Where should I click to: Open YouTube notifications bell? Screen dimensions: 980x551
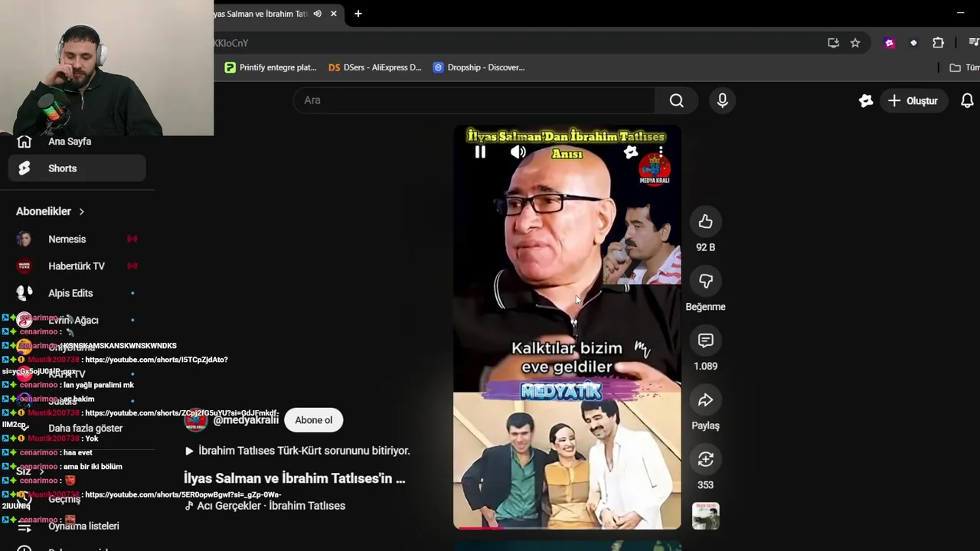click(x=967, y=100)
